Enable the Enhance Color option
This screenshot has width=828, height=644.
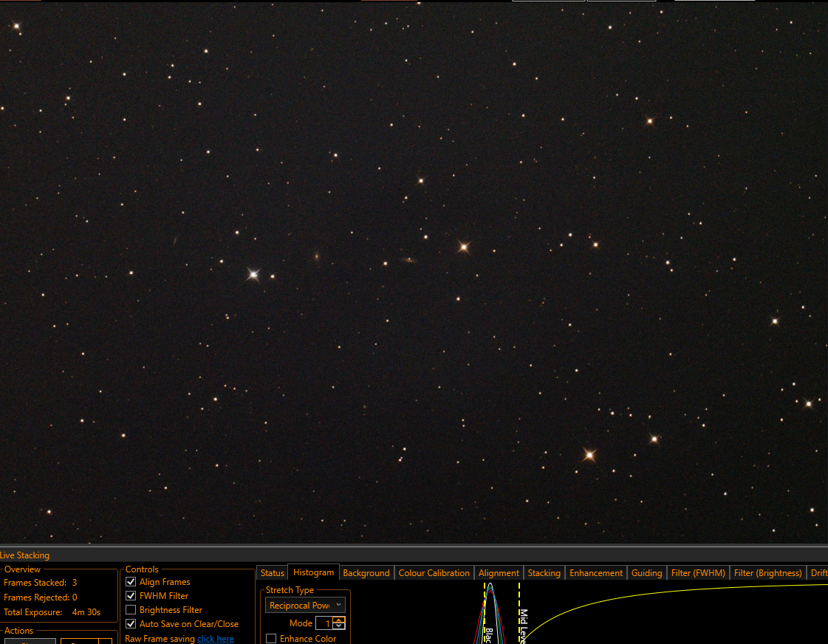tap(271, 638)
